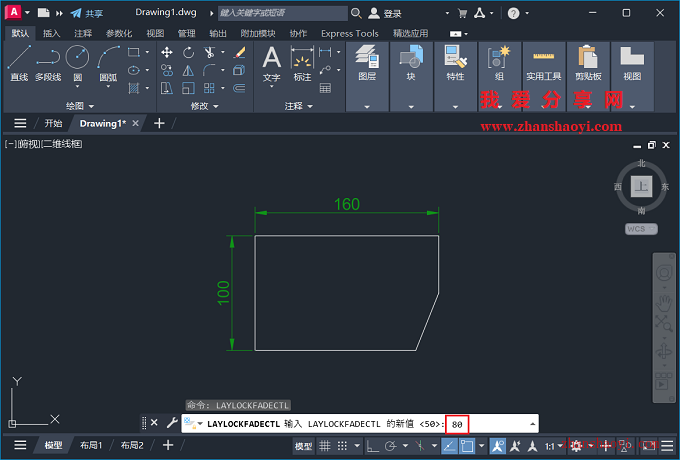680x460 pixels.
Task: Toggle polar tracking in status bar
Action: (391, 446)
